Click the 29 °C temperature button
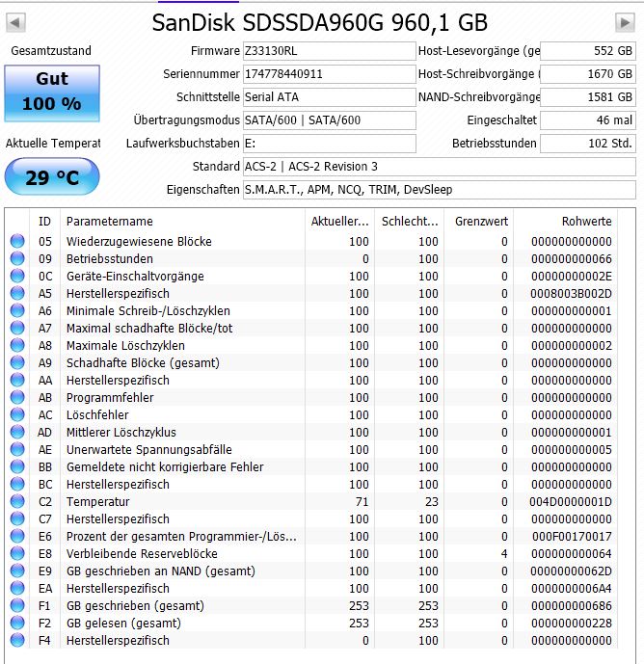 point(52,176)
